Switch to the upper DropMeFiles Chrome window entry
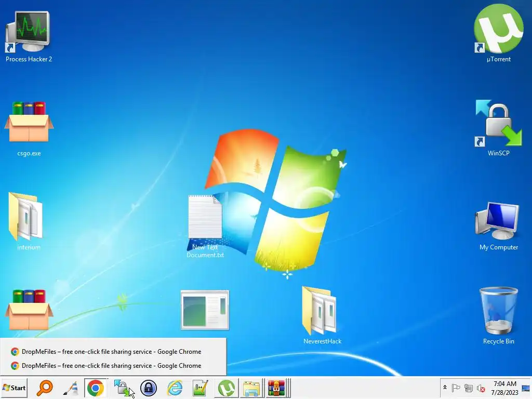Image resolution: width=532 pixels, height=399 pixels. [113, 352]
